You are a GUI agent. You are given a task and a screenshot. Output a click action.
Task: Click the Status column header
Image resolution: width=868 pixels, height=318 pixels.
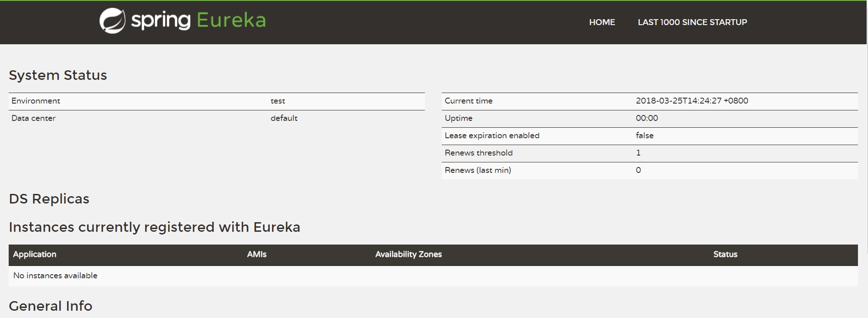click(x=726, y=255)
